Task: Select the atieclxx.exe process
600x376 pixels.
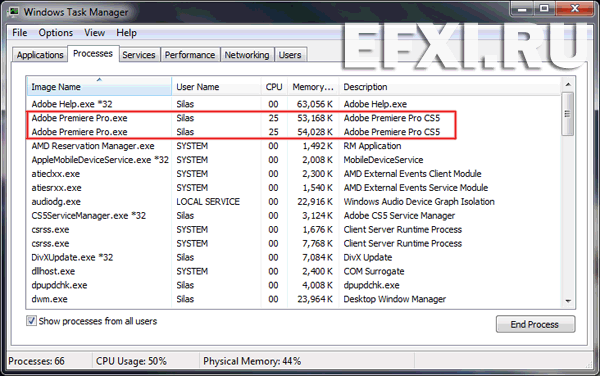Action: coord(293,174)
